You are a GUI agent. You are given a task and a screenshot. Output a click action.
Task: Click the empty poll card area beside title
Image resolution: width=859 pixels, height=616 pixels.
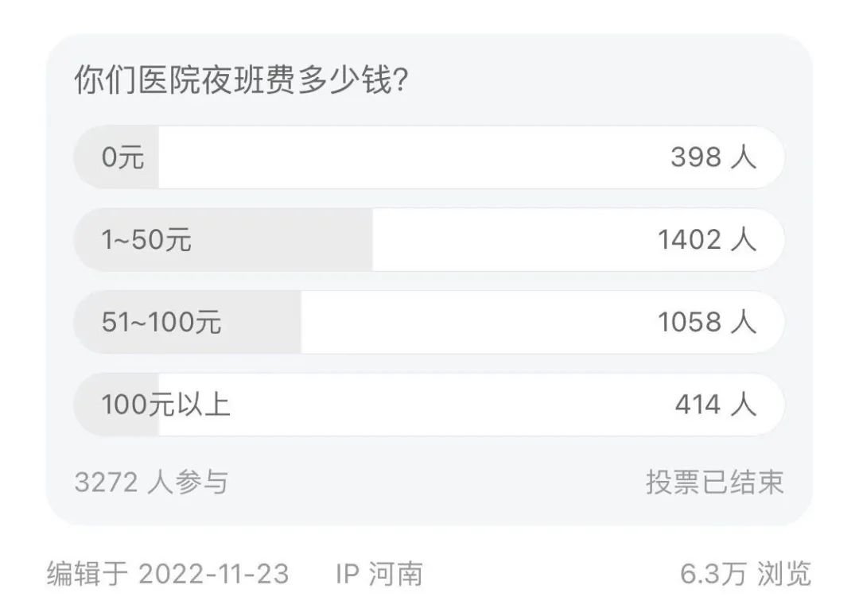click(x=603, y=80)
